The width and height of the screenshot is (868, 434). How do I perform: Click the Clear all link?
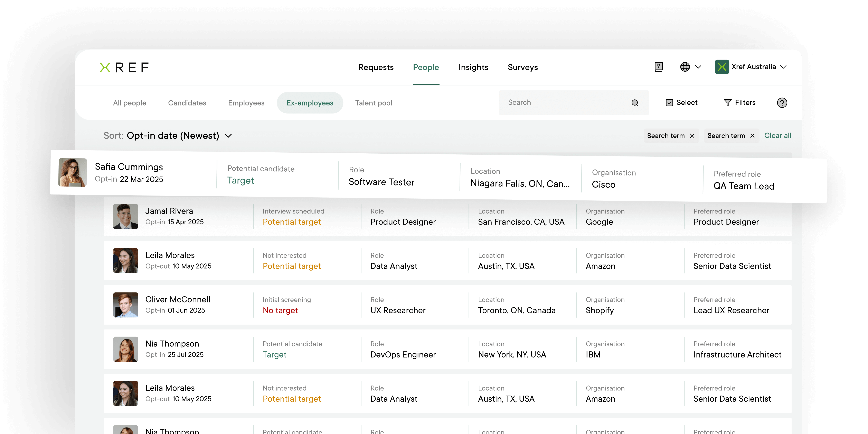click(777, 136)
